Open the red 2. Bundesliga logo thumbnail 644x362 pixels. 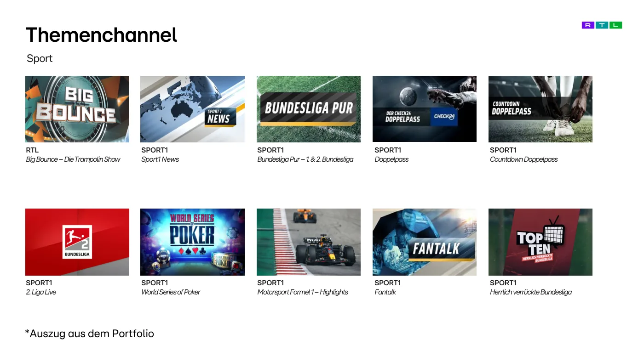pyautogui.click(x=77, y=242)
